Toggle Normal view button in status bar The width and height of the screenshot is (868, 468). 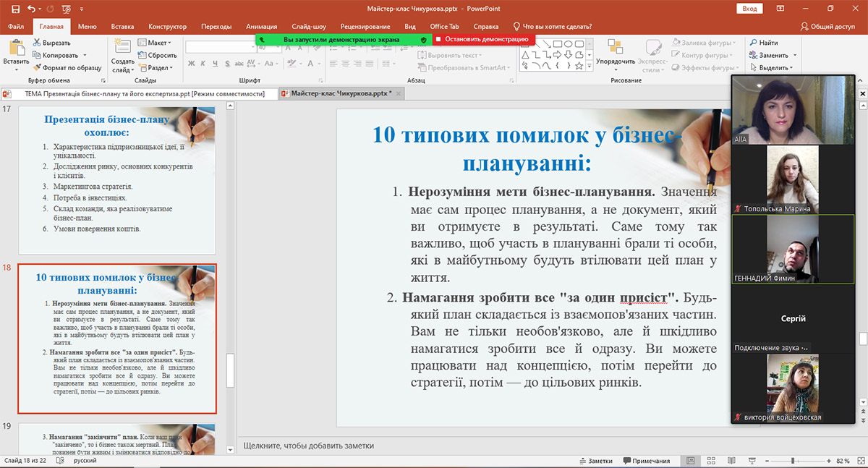(x=692, y=461)
